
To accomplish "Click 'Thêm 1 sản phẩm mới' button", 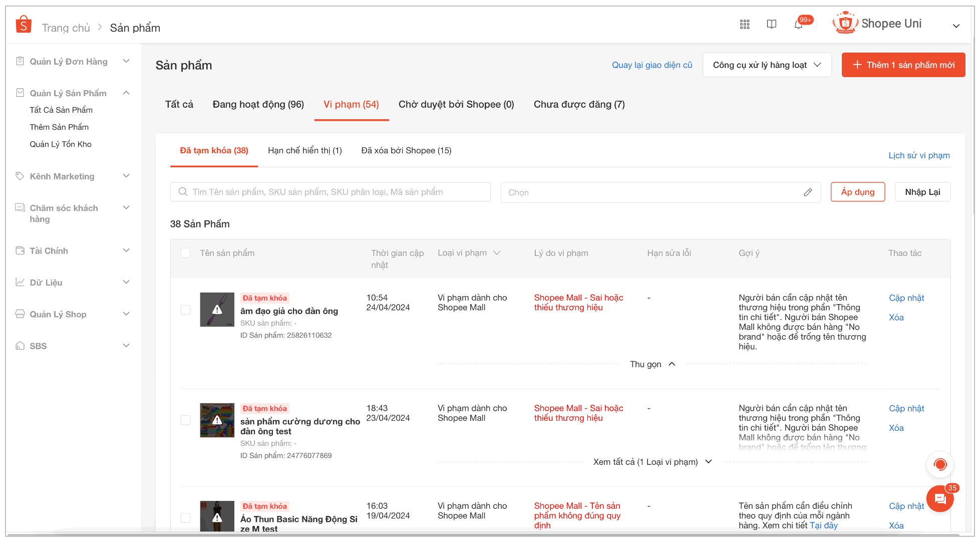I will click(x=903, y=65).
